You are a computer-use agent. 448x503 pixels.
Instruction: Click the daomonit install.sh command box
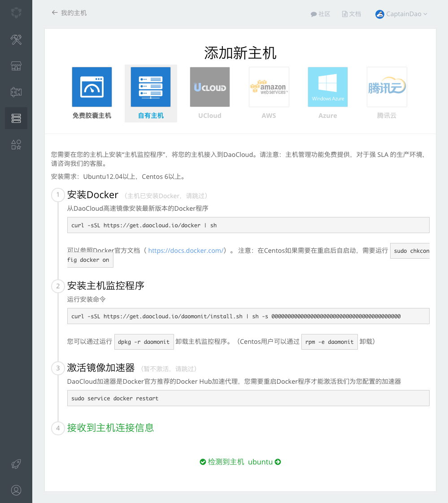pyautogui.click(x=248, y=317)
